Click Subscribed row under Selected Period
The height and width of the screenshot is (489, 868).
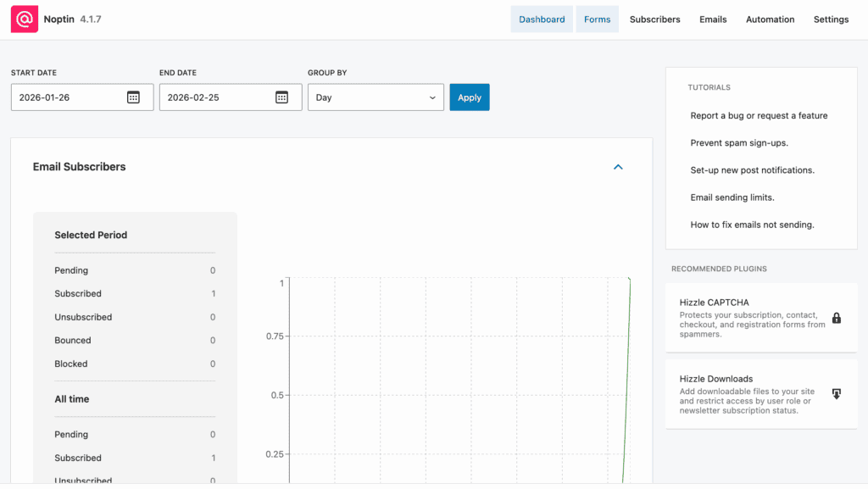coord(135,294)
